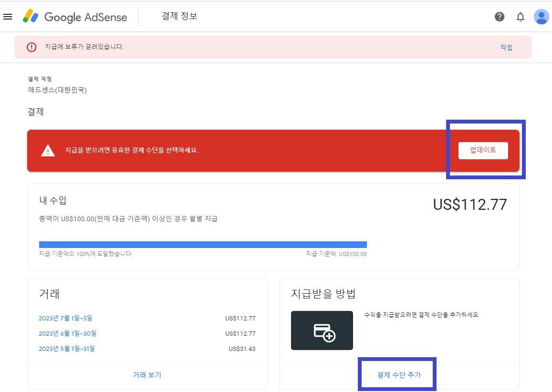
Task: Click the US$112.77 earnings amount
Action: point(469,204)
